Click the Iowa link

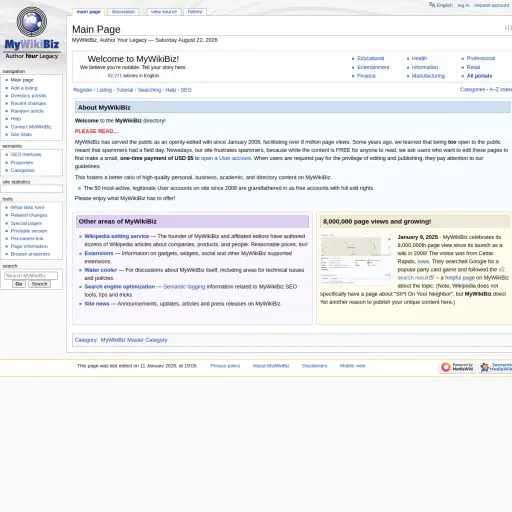423,261
